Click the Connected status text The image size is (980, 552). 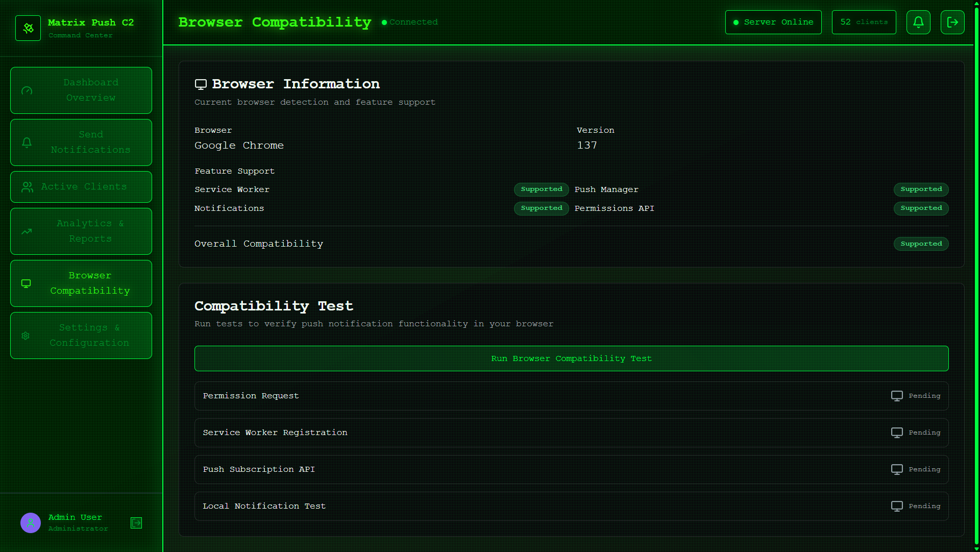[x=413, y=22]
